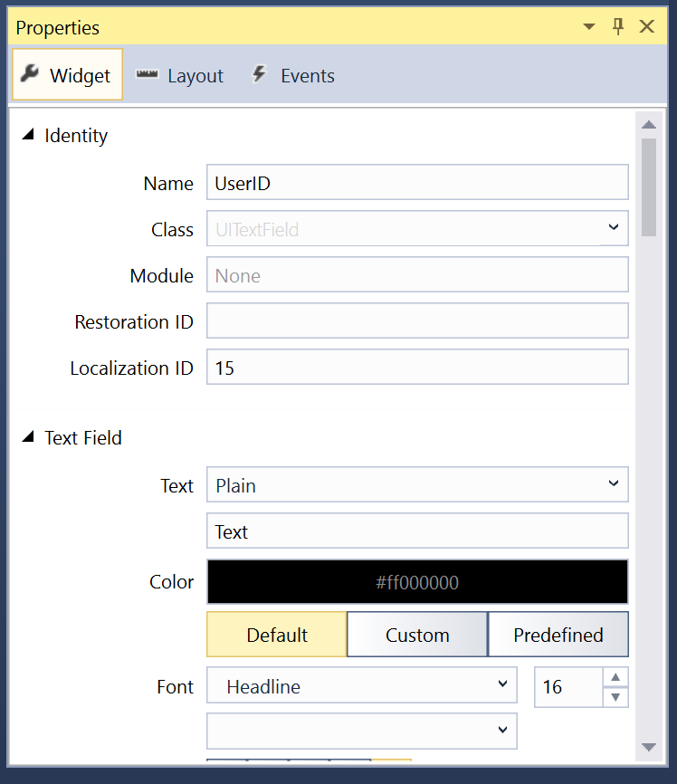
Task: Switch to the Events tab
Action: tap(291, 75)
